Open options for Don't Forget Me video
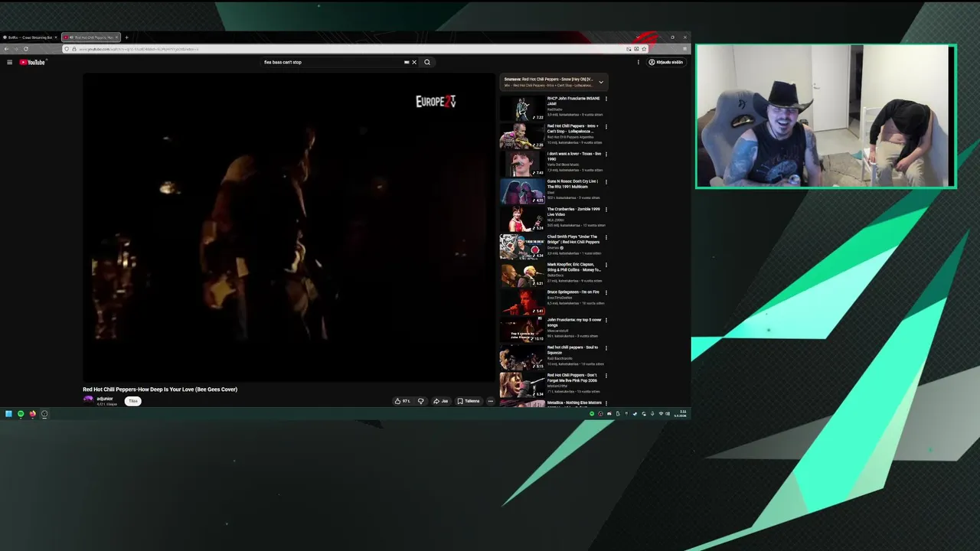 606,376
